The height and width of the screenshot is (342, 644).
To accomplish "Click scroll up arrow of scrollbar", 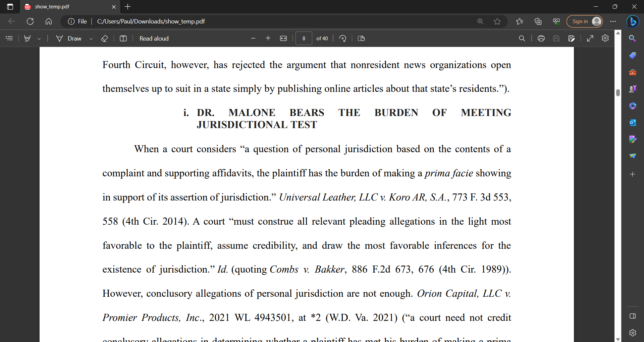I will (x=618, y=33).
